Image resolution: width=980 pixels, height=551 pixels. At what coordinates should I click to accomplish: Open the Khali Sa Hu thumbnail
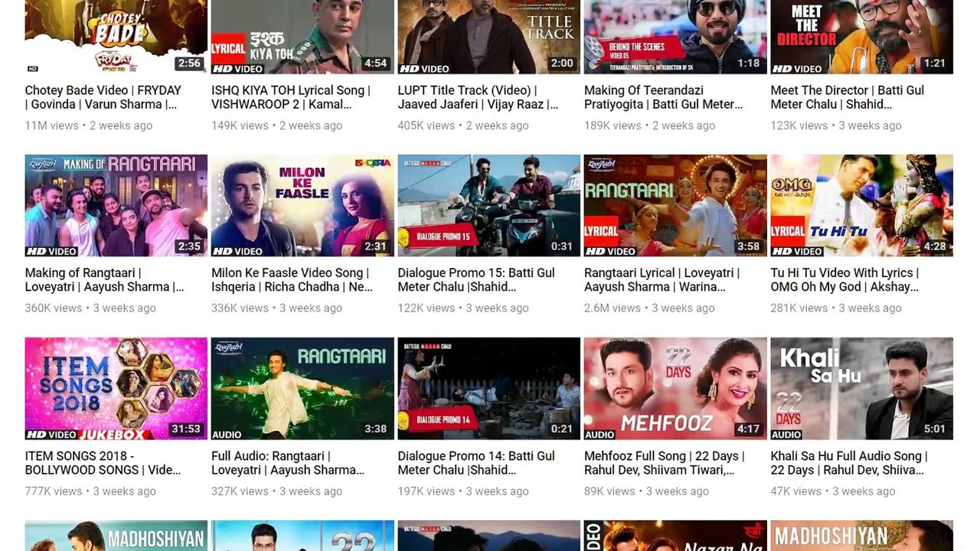click(x=861, y=388)
